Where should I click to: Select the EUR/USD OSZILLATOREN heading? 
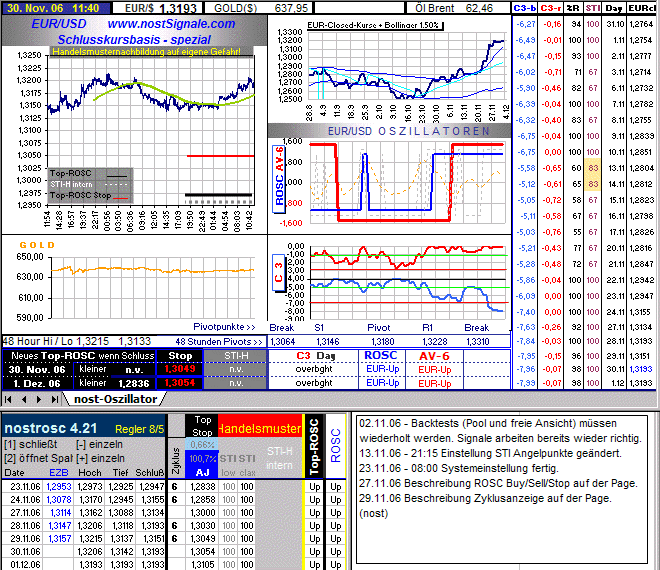[x=408, y=131]
